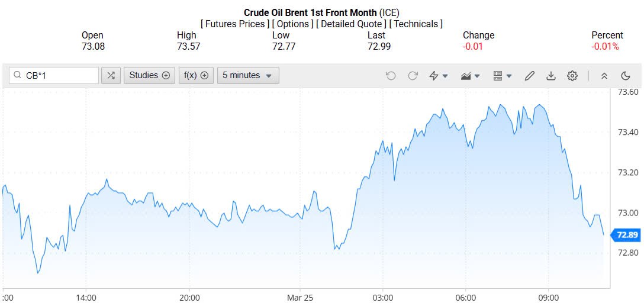Screen dimensions: 644x303
Task: Click the symbol search field showing CB*1
Action: click(59, 76)
